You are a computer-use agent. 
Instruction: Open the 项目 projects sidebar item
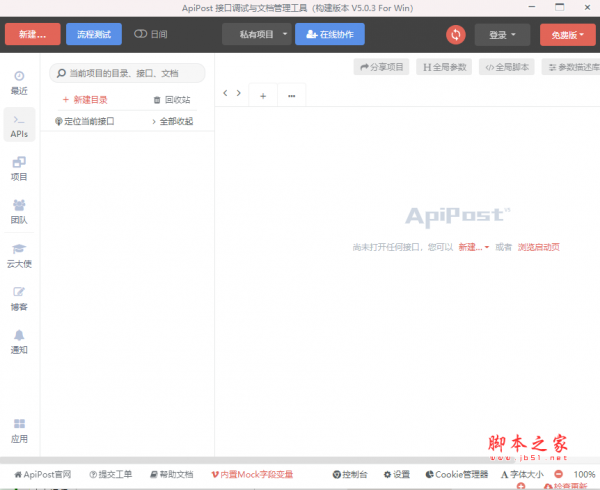pyautogui.click(x=19, y=169)
